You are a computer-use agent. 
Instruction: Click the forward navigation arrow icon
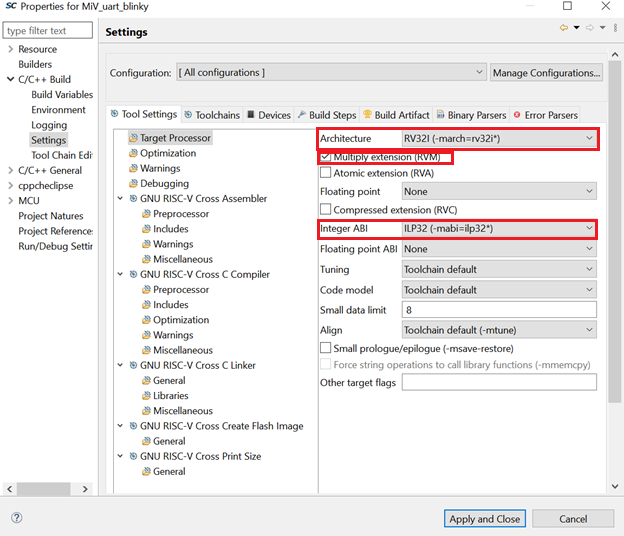(x=590, y=29)
